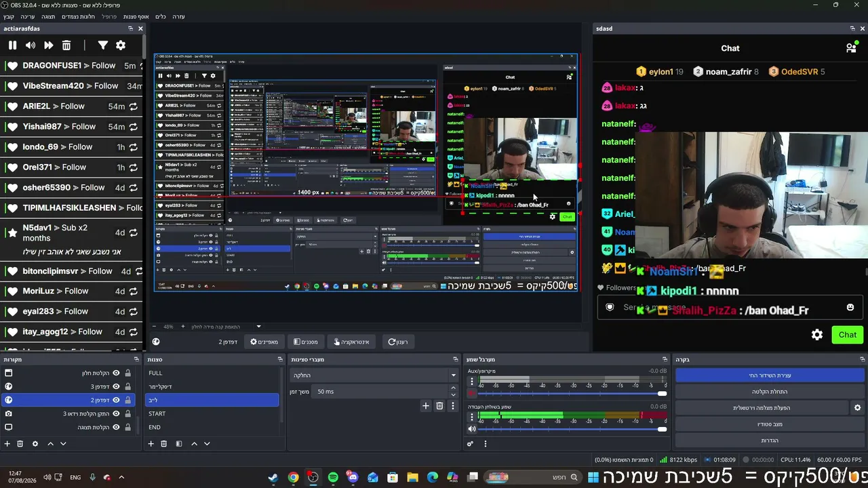
Task: Open virtual camera settings gear
Action: (857, 408)
